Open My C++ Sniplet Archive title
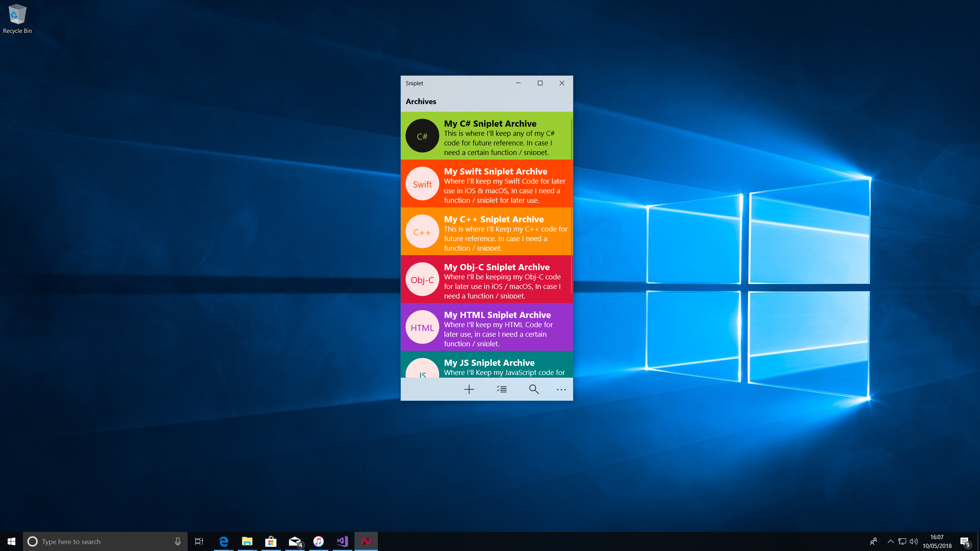 (x=494, y=219)
